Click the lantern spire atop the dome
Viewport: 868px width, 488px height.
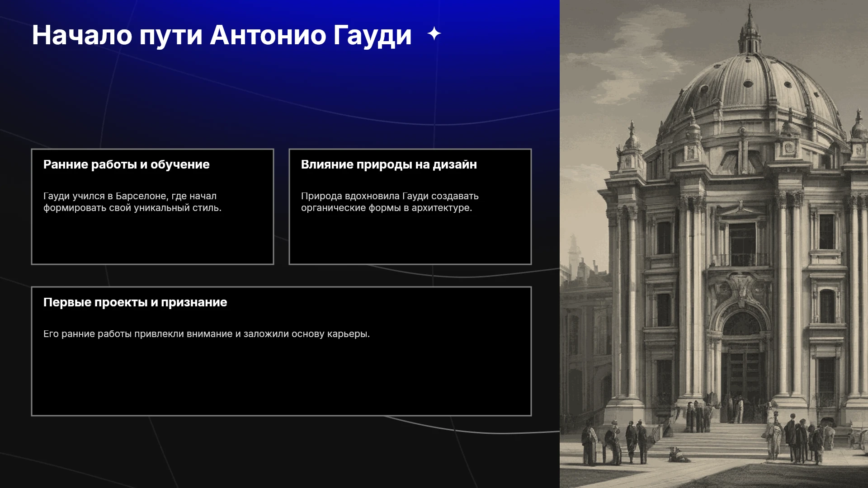750,29
